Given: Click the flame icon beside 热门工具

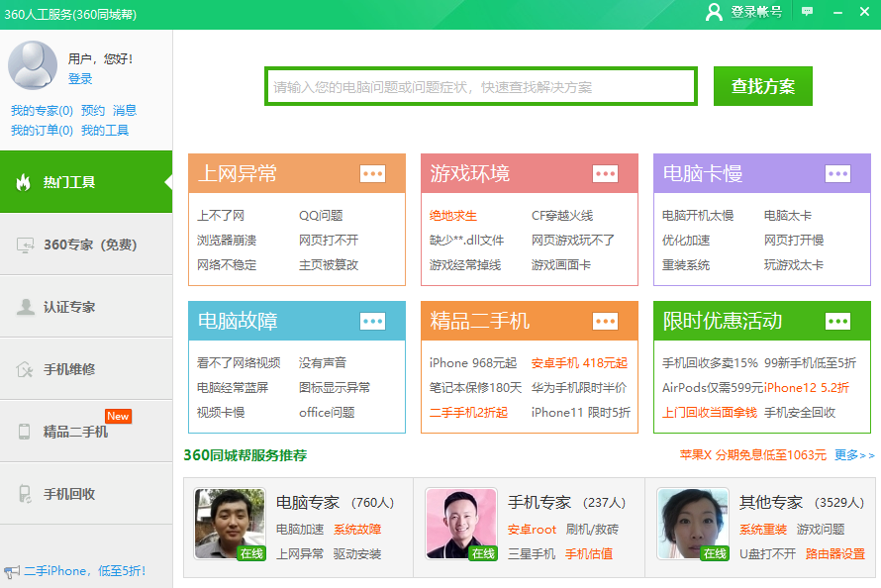Looking at the screenshot, I should [23, 182].
